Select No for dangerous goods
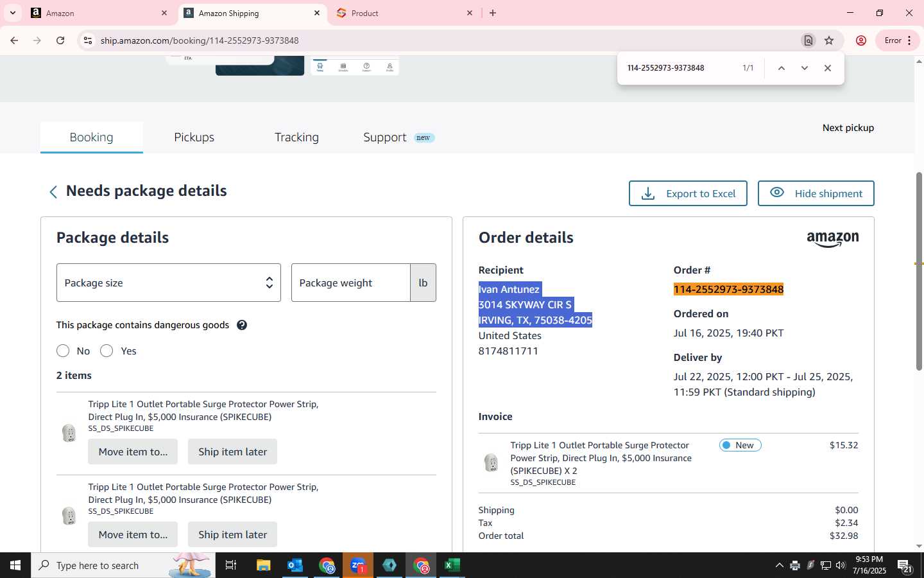The width and height of the screenshot is (924, 578). coord(63,351)
